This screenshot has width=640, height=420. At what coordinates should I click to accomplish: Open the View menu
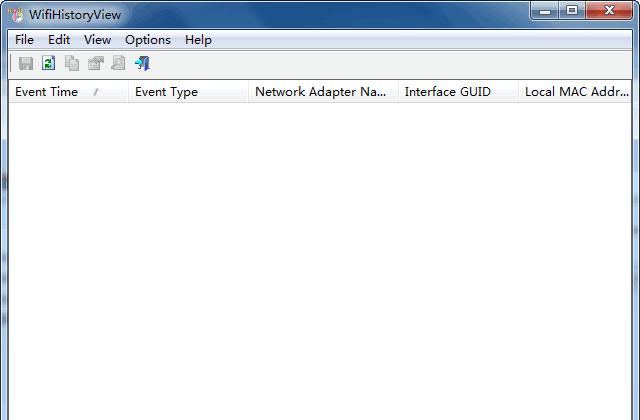pyautogui.click(x=98, y=40)
